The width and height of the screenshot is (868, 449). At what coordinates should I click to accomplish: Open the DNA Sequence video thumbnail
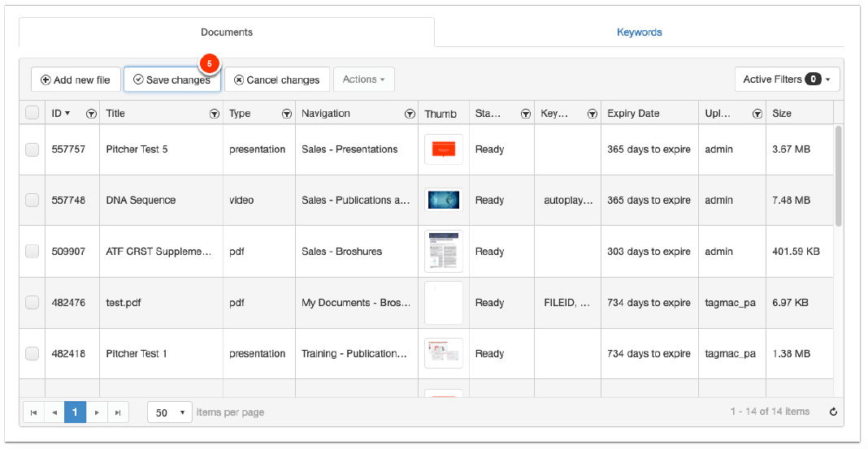click(444, 201)
